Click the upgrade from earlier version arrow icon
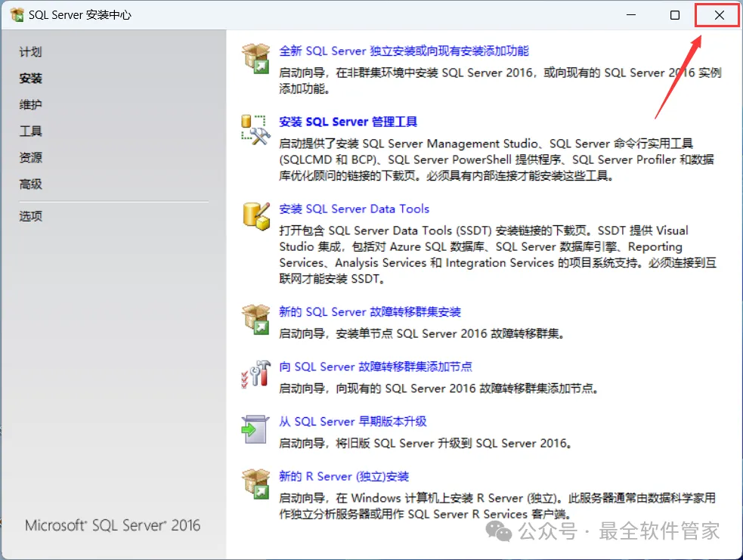The height and width of the screenshot is (560, 743). [255, 429]
